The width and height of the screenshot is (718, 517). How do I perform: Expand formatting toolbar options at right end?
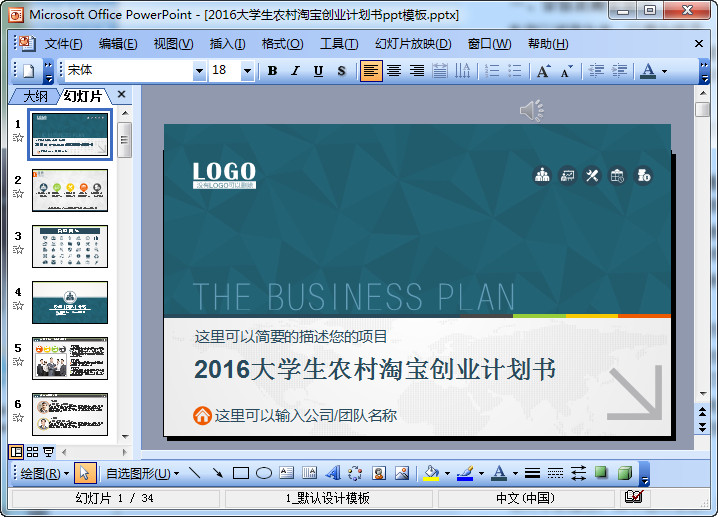[704, 72]
